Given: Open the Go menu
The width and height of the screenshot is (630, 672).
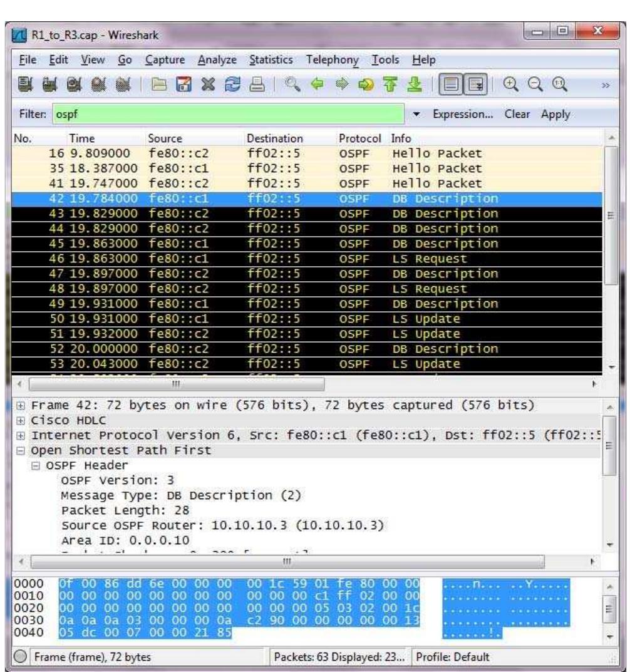Looking at the screenshot, I should tap(125, 60).
